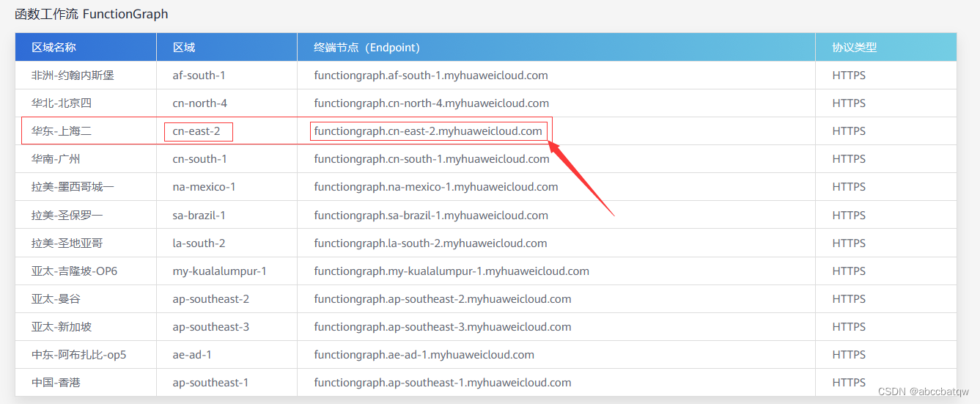Image resolution: width=980 pixels, height=404 pixels.
Task: Select functiongraph.ap-southeast-2.myhuaweicloud.com endpoint
Action: click(x=443, y=299)
